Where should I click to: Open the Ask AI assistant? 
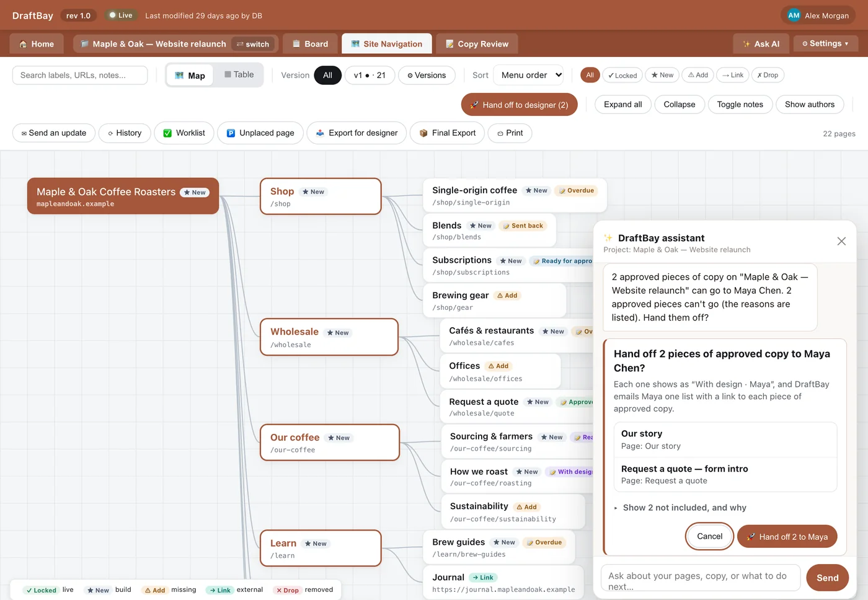(x=761, y=44)
